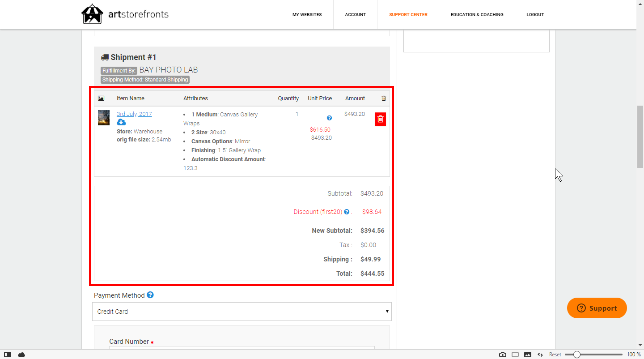Click the Attributes column header

tap(195, 98)
